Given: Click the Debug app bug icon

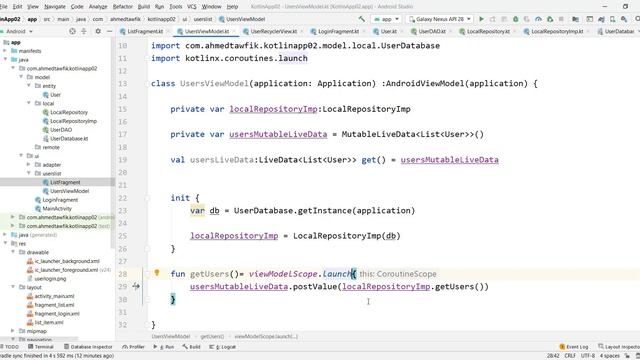Looking at the screenshot, I should [x=516, y=19].
